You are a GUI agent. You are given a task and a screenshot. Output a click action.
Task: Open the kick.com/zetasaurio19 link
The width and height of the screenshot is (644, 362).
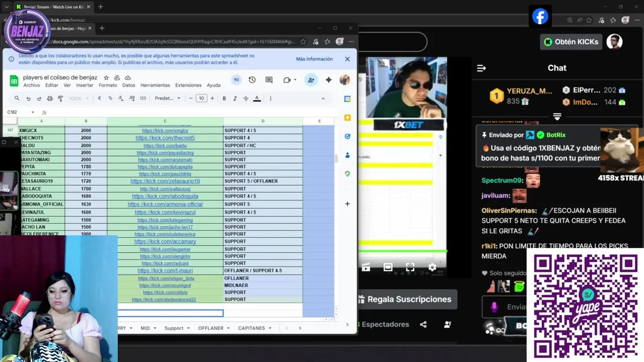click(x=165, y=181)
